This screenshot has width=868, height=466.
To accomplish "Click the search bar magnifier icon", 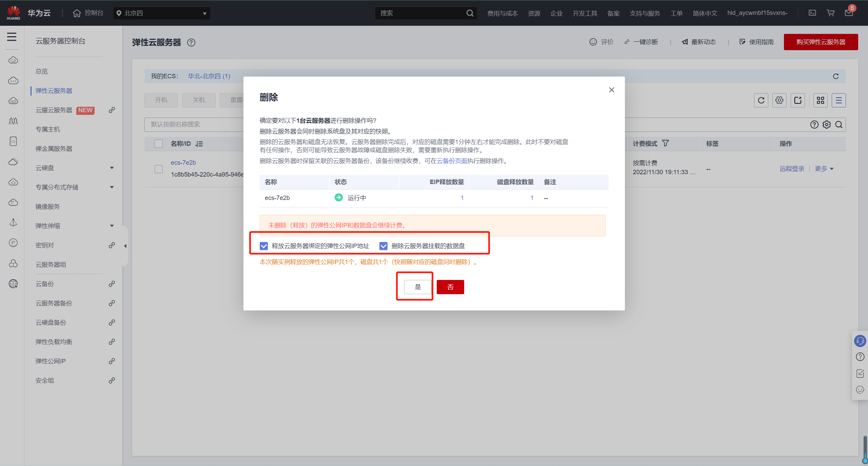I will pyautogui.click(x=839, y=125).
